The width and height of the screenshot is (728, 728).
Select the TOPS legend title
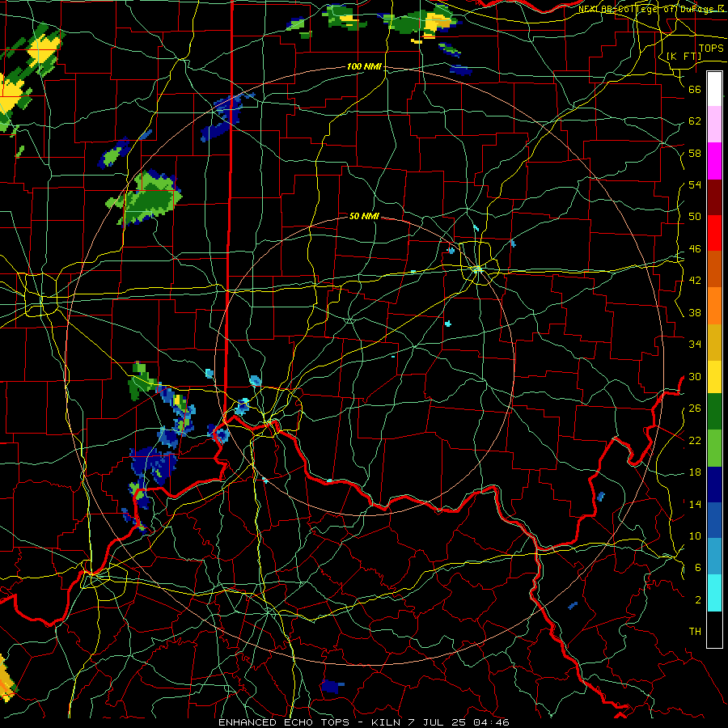click(x=711, y=49)
